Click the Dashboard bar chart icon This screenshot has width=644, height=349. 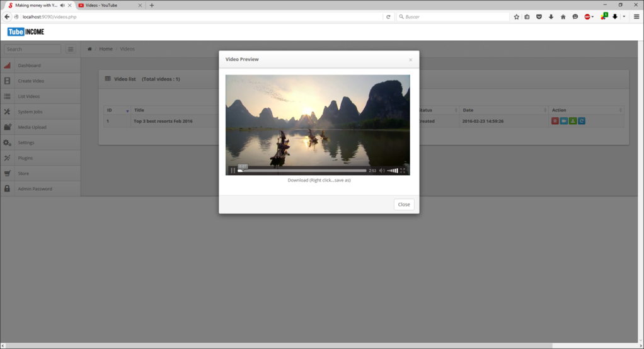7,66
